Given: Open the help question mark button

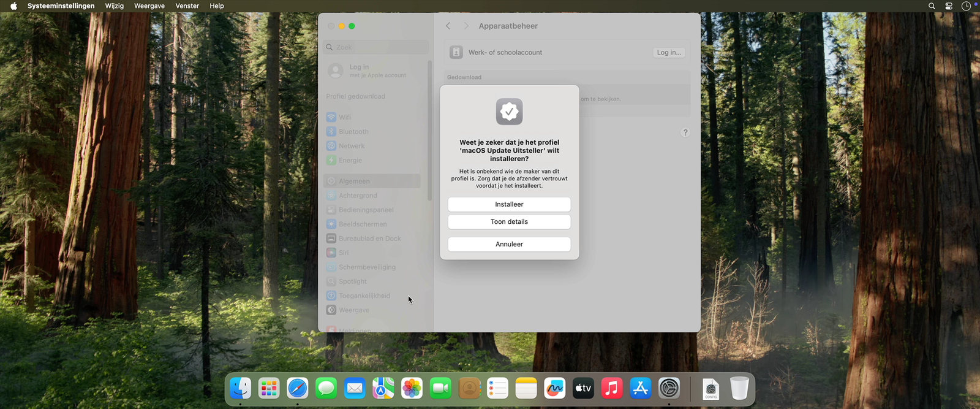Looking at the screenshot, I should 685,132.
